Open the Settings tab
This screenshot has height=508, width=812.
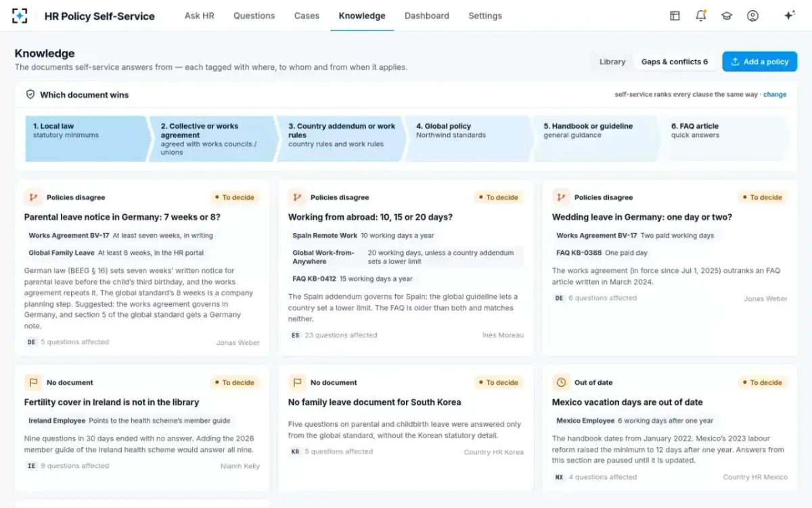point(485,16)
